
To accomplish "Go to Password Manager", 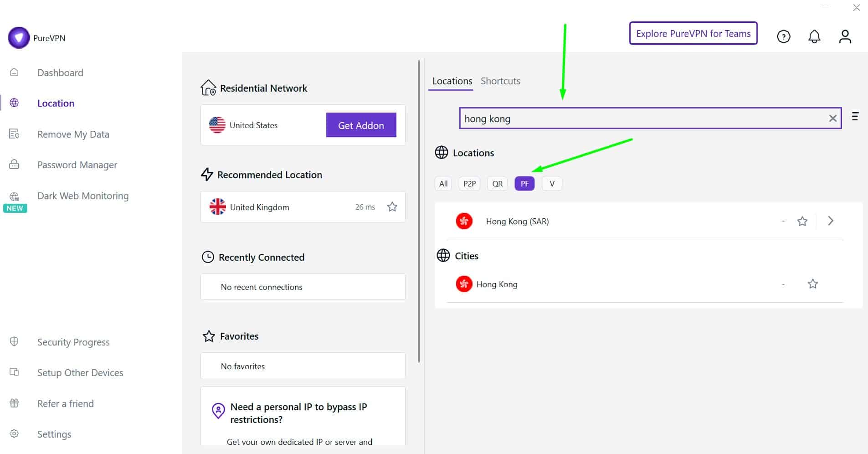I will click(x=77, y=165).
